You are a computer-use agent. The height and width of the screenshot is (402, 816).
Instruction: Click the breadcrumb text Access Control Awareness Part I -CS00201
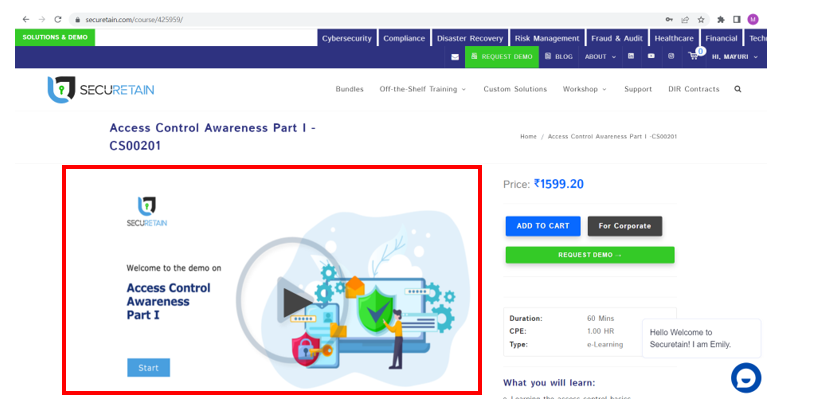(613, 136)
